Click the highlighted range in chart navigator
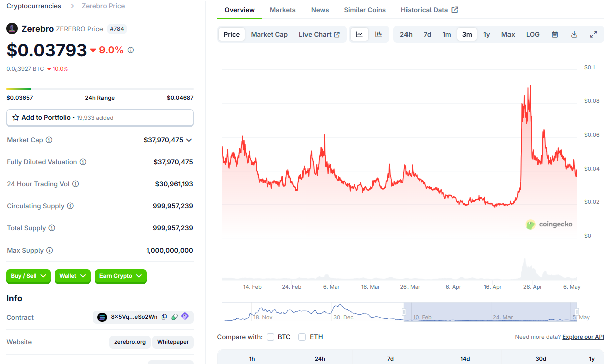 click(490, 312)
